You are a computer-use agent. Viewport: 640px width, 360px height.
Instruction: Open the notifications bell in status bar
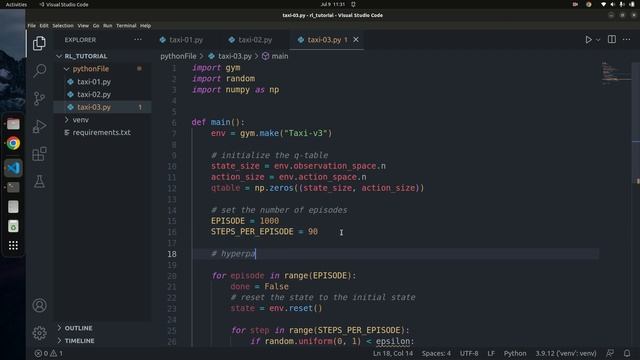(x=627, y=353)
